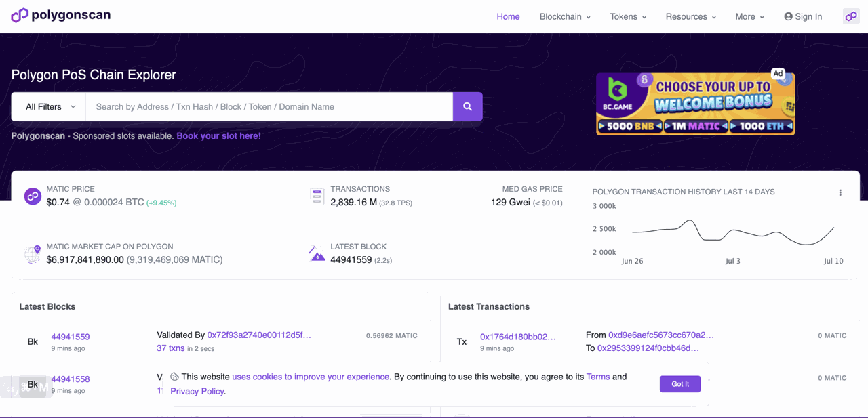
Task: Click the MATIC Price coin icon
Action: pyautogui.click(x=33, y=195)
